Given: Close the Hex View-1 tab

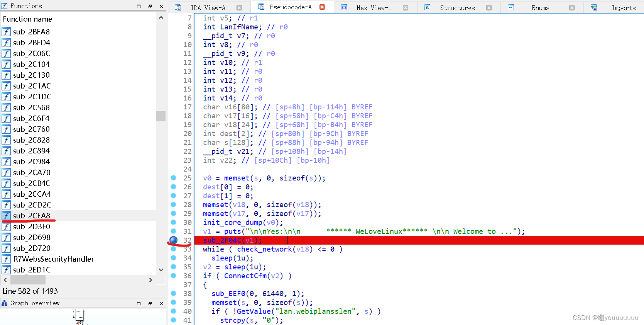Looking at the screenshot, I should click(x=406, y=8).
